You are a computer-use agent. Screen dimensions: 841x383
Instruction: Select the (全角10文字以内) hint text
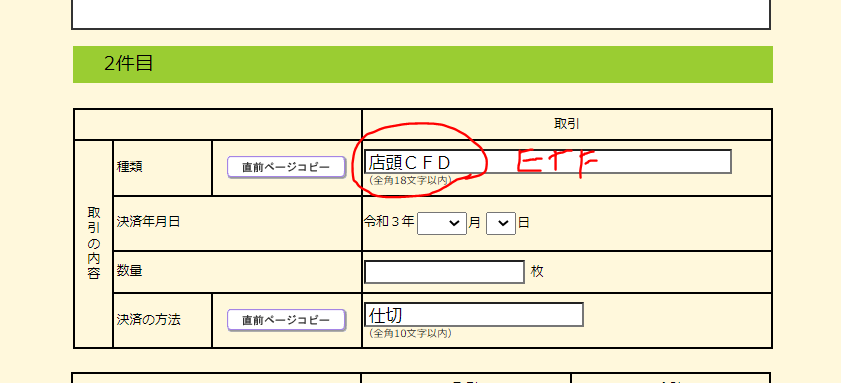pyautogui.click(x=410, y=334)
